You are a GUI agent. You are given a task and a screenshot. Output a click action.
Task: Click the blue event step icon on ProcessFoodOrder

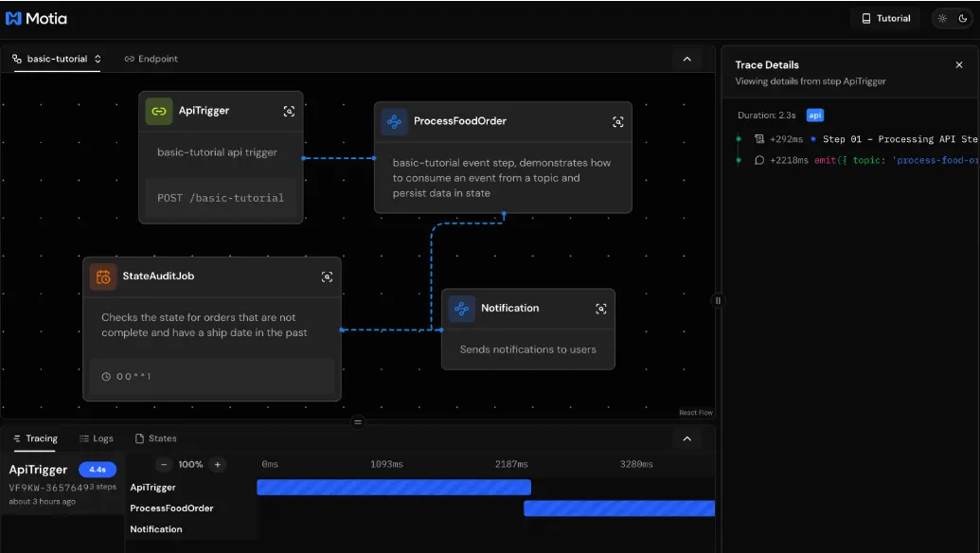[x=392, y=121]
